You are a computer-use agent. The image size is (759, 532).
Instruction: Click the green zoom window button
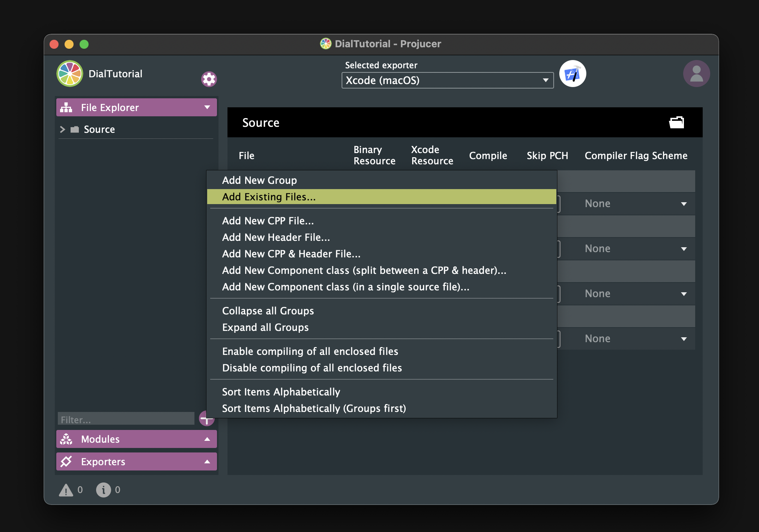tap(84, 44)
